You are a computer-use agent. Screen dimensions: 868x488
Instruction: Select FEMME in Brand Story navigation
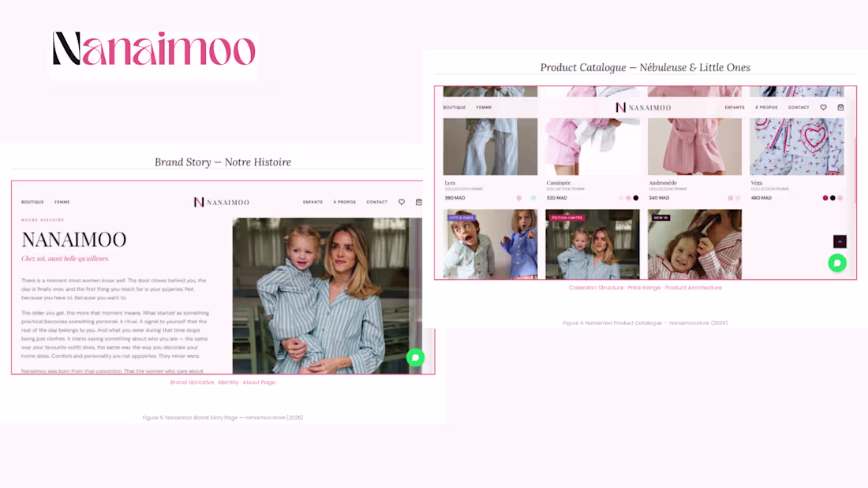point(62,202)
